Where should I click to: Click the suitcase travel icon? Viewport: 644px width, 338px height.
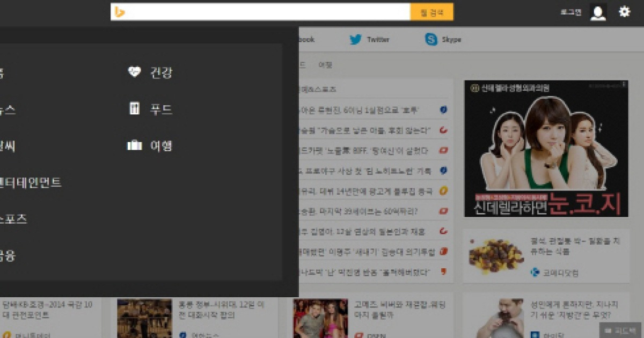click(x=134, y=145)
